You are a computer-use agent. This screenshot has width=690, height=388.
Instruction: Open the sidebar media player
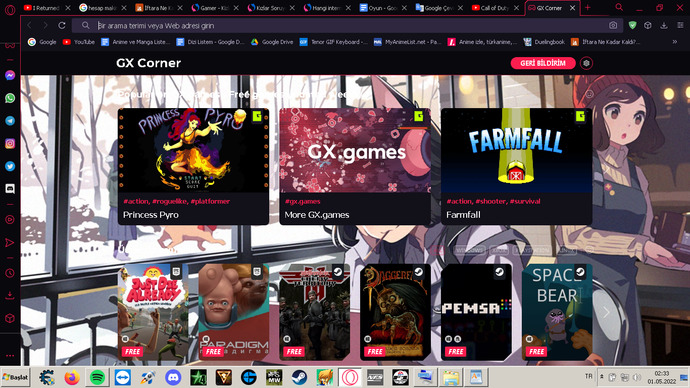pyautogui.click(x=10, y=220)
